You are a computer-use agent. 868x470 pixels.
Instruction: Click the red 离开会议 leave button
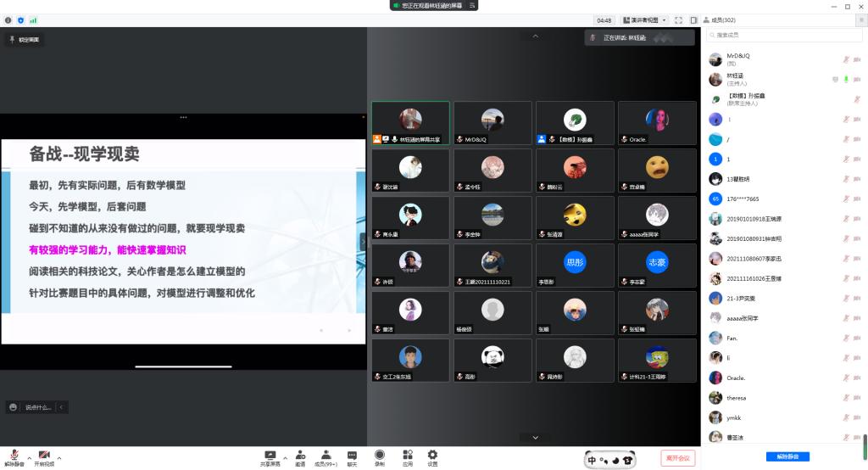click(677, 458)
